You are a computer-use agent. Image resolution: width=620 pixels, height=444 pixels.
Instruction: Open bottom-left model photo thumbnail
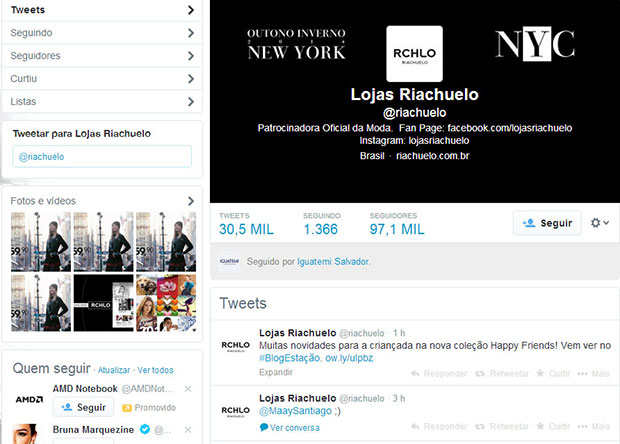[x=41, y=303]
